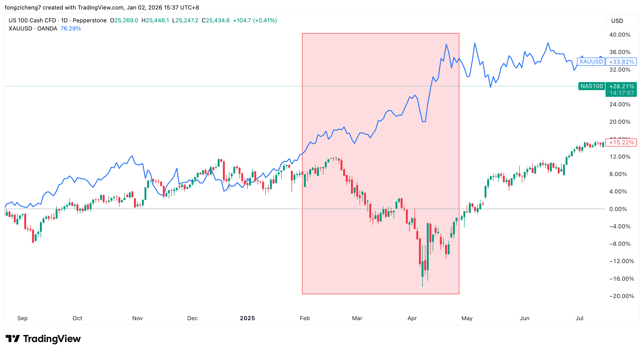Click the Sep label on time axis
This screenshot has height=353, width=644.
pyautogui.click(x=22, y=318)
